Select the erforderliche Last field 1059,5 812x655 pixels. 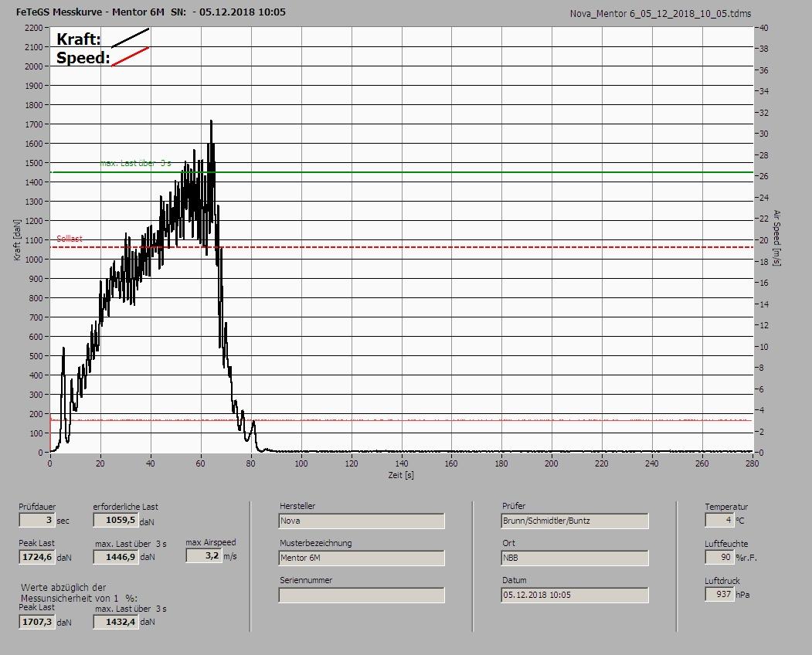(115, 520)
